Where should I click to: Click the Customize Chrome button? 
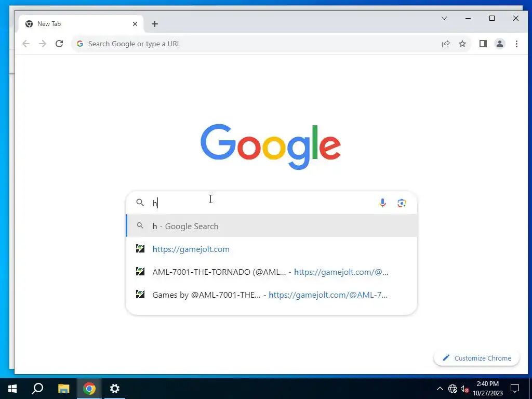(x=477, y=358)
